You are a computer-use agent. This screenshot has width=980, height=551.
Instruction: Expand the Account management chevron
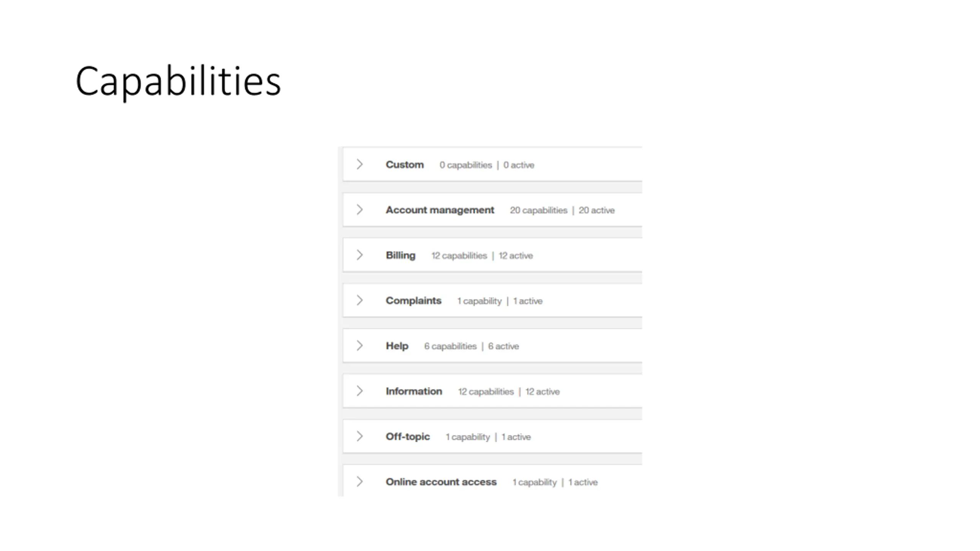coord(359,210)
